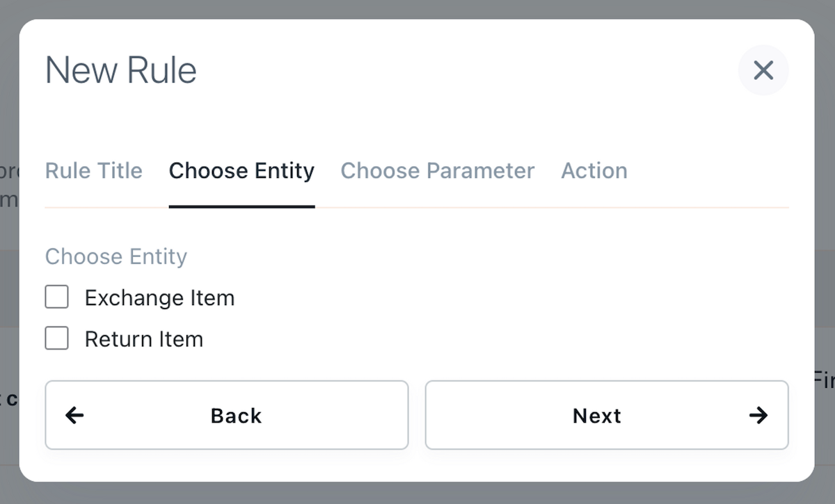Click the underline beneath Choose Entity tab
This screenshot has width=835, height=504.
click(241, 206)
